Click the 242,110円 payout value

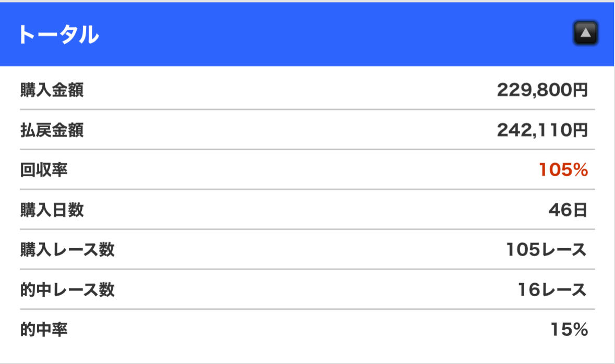coord(542,130)
